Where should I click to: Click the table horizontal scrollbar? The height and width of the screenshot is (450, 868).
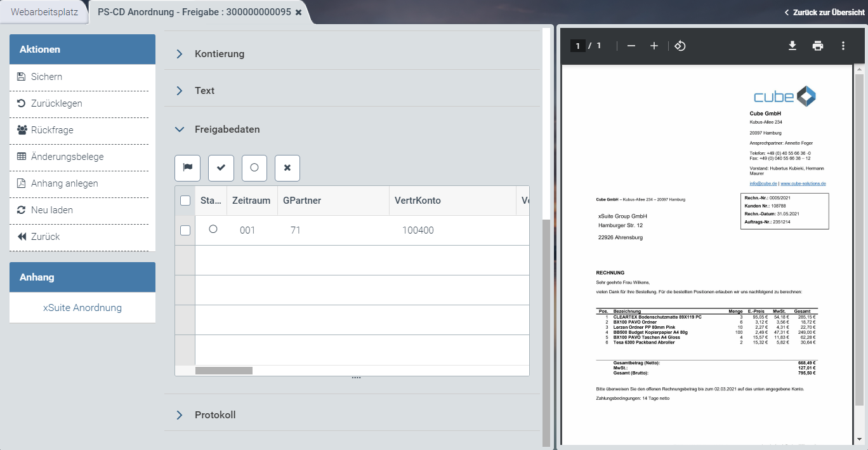coord(224,371)
